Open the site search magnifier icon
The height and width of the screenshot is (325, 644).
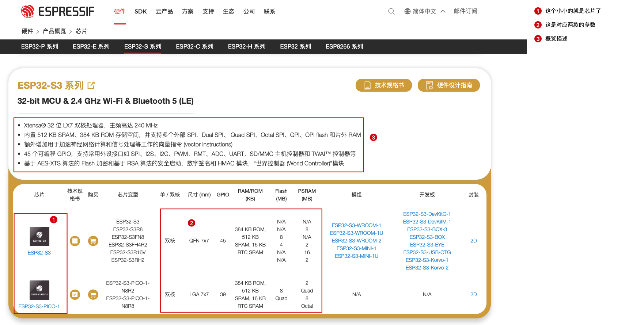391,11
